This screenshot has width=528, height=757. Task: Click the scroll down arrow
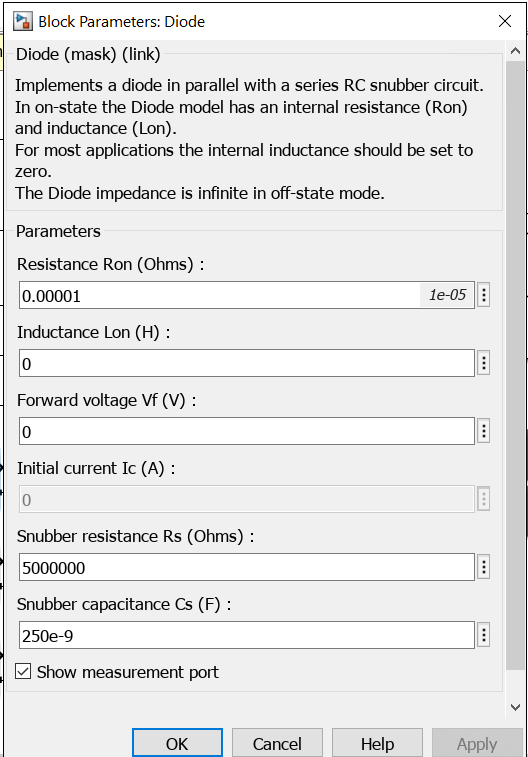tap(515, 707)
